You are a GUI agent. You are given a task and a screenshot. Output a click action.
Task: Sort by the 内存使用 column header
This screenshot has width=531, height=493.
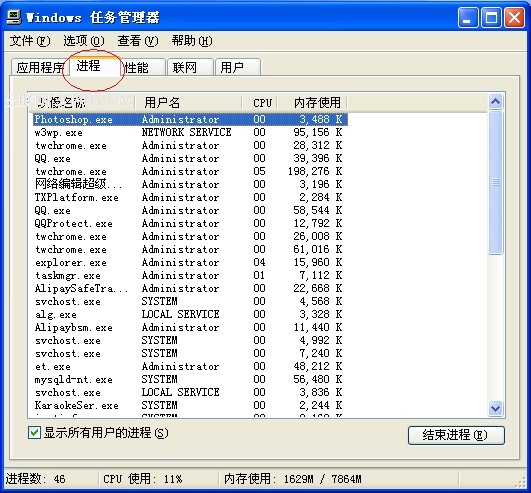point(312,102)
